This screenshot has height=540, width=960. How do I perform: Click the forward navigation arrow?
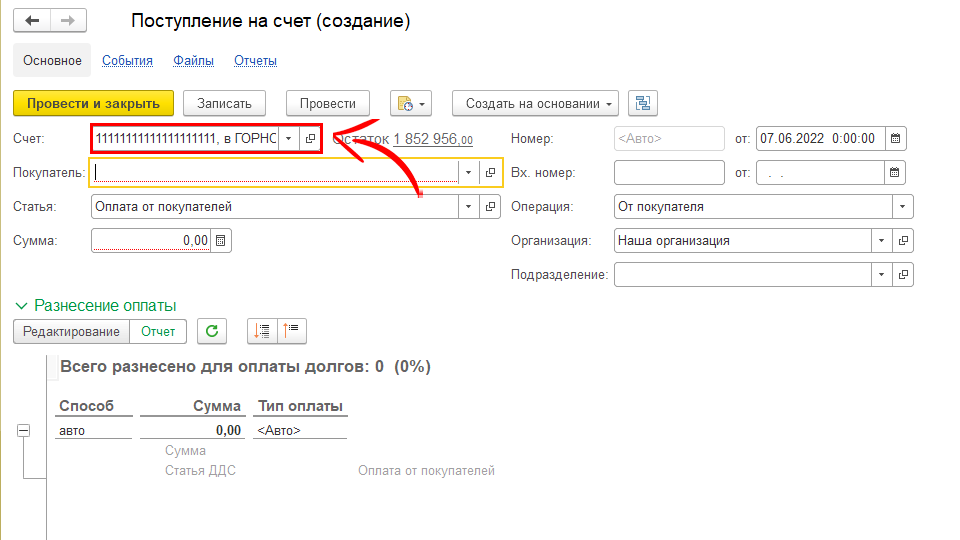[68, 21]
